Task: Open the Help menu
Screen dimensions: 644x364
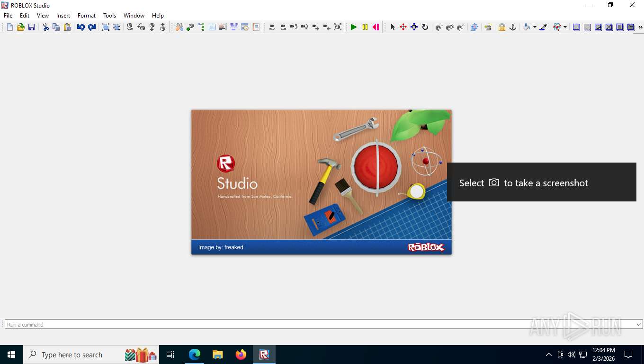Action: [x=158, y=16]
